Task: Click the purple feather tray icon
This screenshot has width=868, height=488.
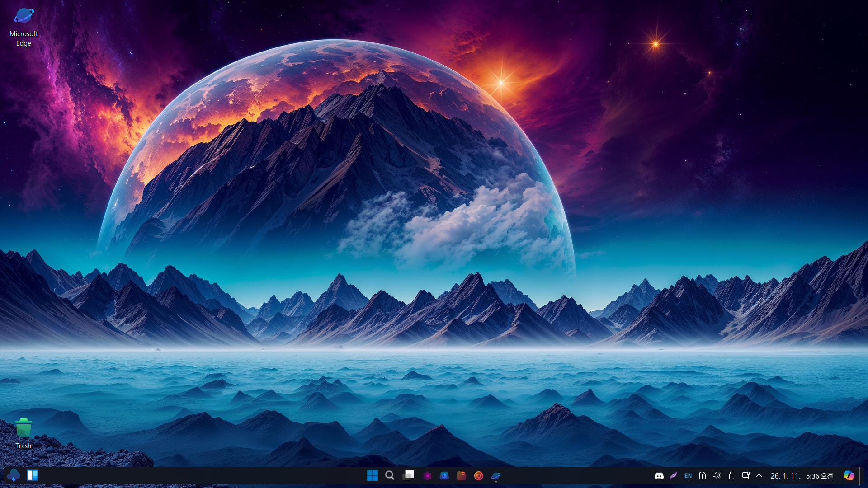Action: [674, 475]
